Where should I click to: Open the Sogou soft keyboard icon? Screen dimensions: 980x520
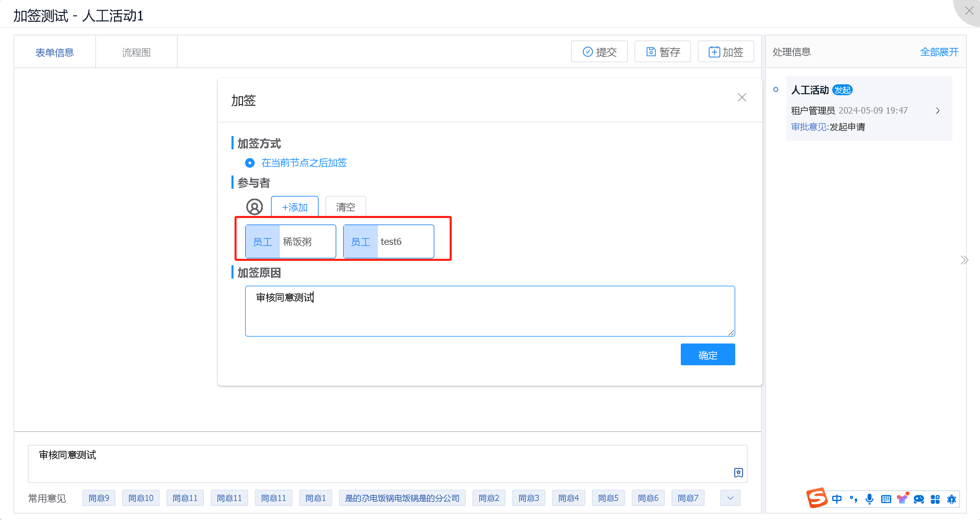tap(886, 499)
